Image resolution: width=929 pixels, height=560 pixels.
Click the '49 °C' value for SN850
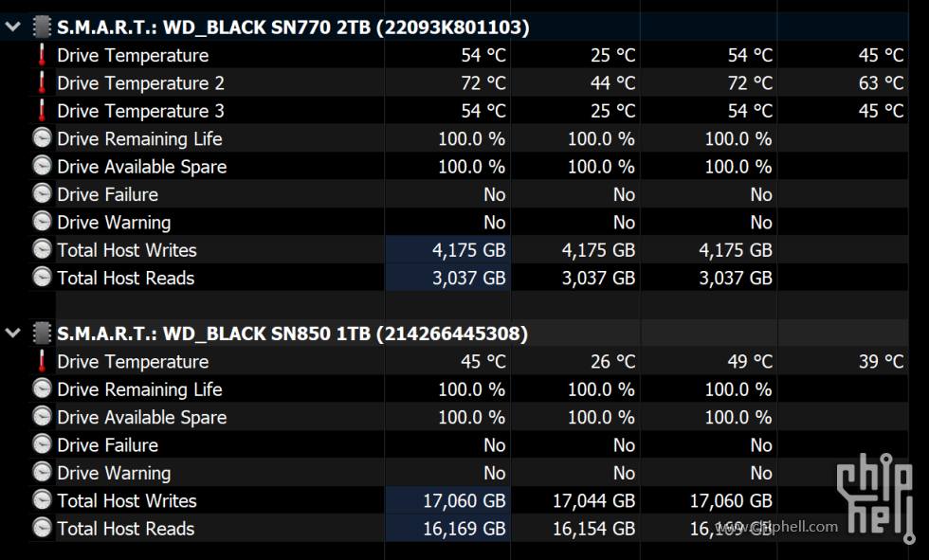750,361
